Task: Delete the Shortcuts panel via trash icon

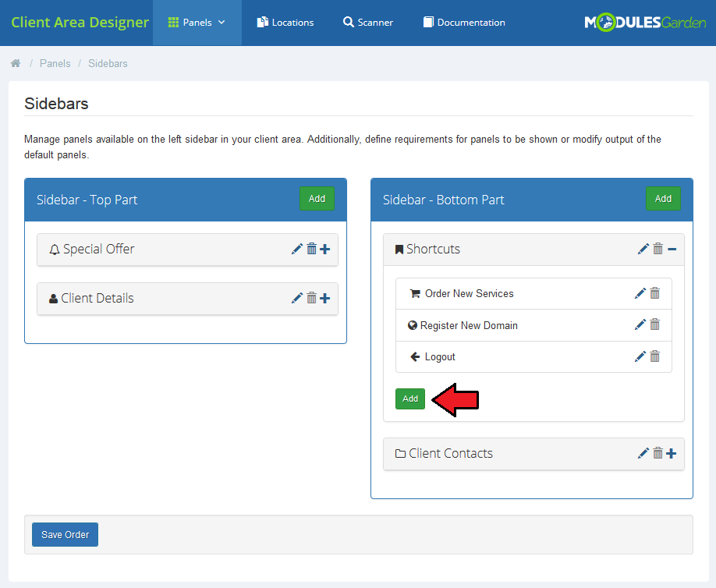Action: 658,249
